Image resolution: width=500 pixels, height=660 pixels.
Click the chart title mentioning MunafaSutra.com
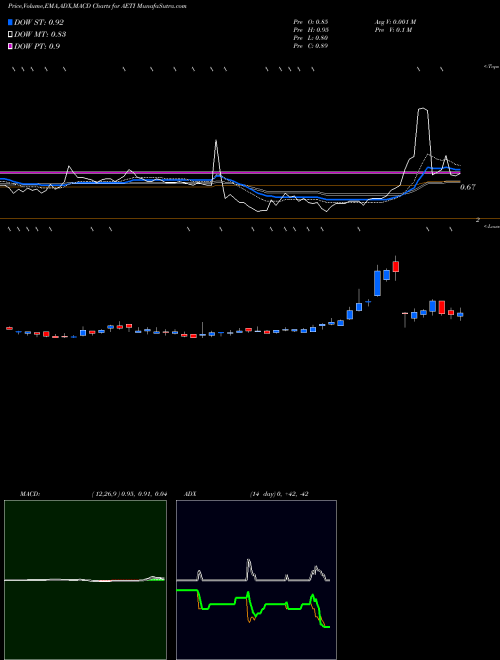97,6
